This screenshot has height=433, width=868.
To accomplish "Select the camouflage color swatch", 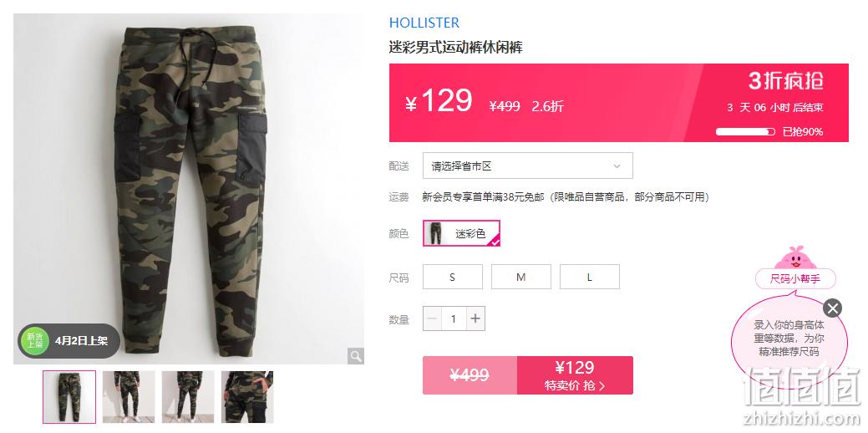I will (x=461, y=233).
